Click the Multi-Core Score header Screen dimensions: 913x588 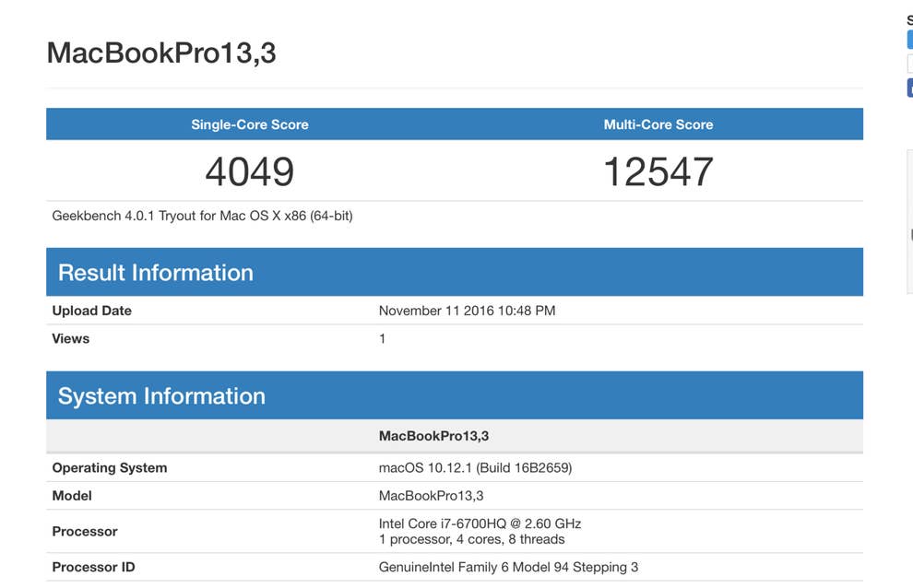pos(658,124)
